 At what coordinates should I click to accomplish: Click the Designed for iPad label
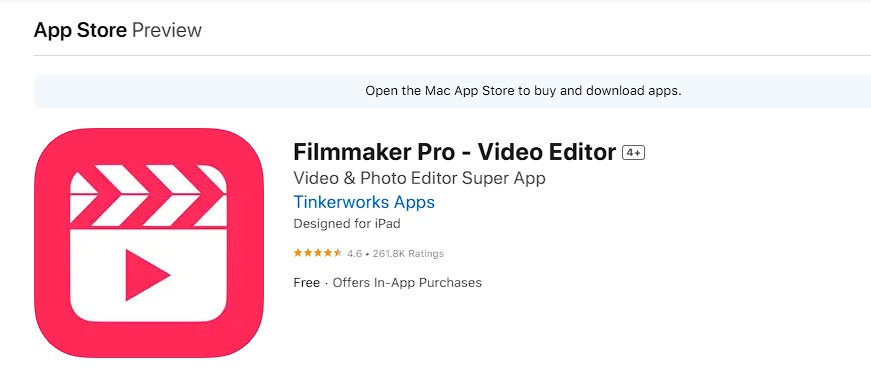(x=347, y=224)
